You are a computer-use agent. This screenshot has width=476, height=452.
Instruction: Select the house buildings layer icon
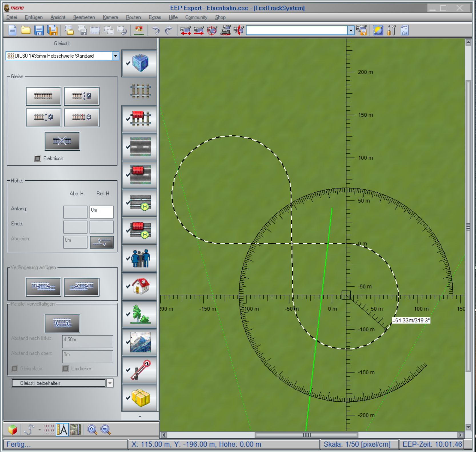(x=140, y=286)
